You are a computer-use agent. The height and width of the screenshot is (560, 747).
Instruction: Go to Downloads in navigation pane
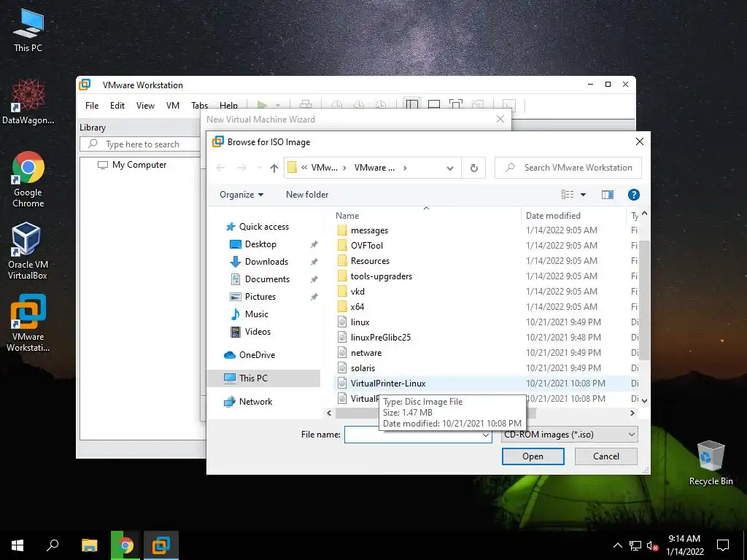coord(266,262)
